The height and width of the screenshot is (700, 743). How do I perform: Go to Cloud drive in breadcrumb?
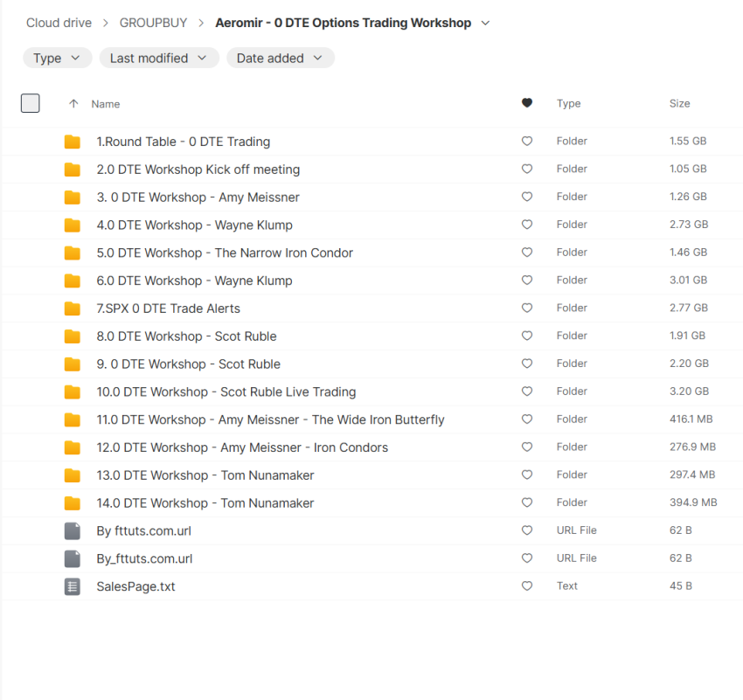(59, 24)
